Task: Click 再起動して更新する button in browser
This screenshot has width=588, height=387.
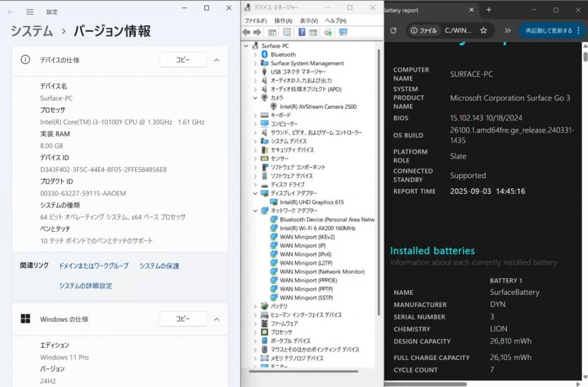Action: click(549, 31)
